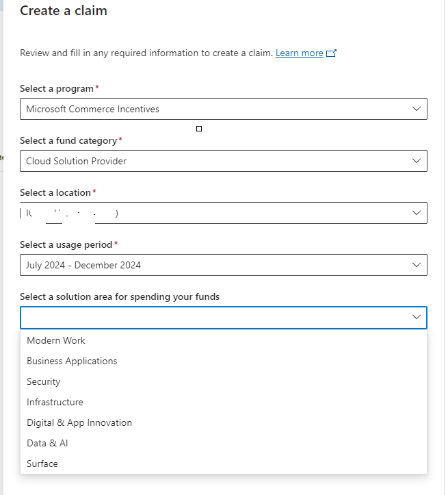Screen dimensions: 448x495
Task: Open the usage period July 2024 - December 2024 dropdown
Action: [x=224, y=265]
